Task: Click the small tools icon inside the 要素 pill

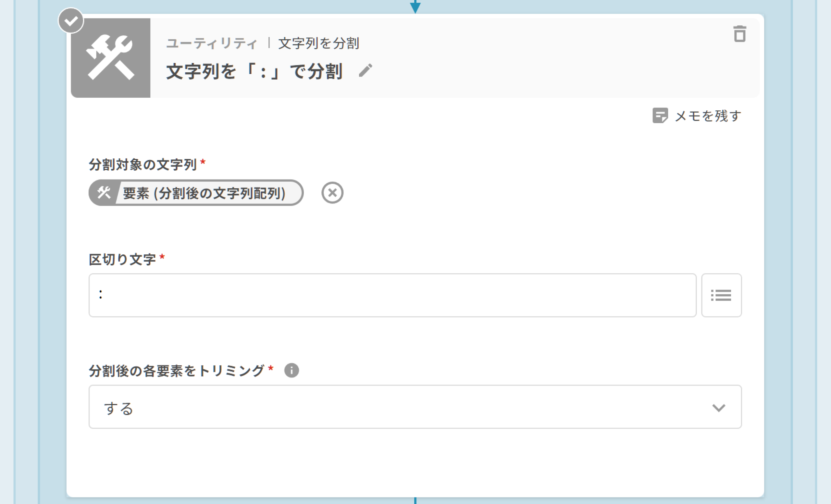Action: pos(104,193)
